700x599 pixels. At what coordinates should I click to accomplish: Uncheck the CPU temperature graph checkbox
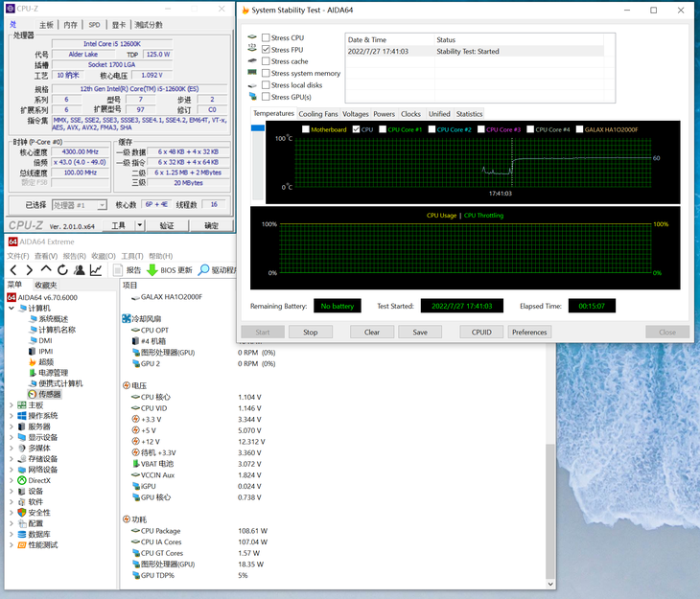pos(356,129)
